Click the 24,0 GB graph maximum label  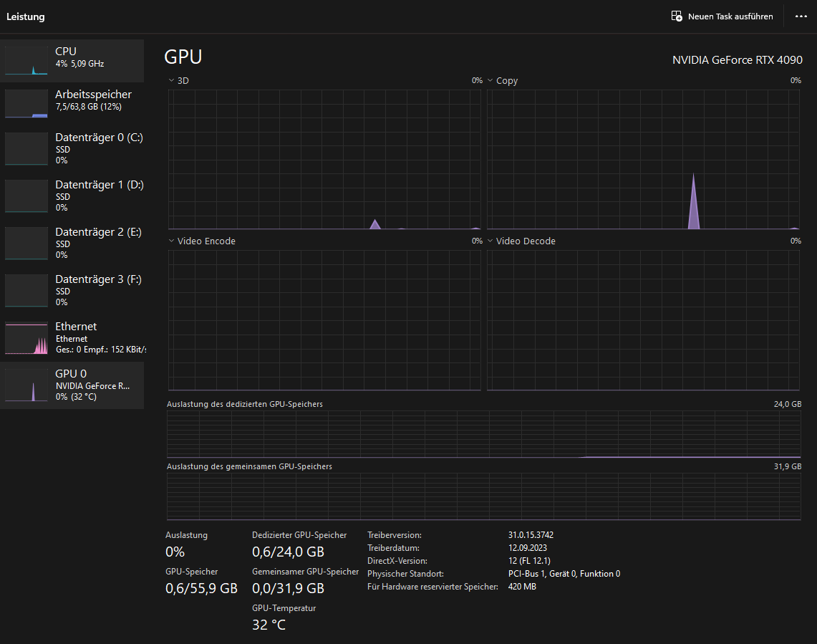click(x=788, y=404)
